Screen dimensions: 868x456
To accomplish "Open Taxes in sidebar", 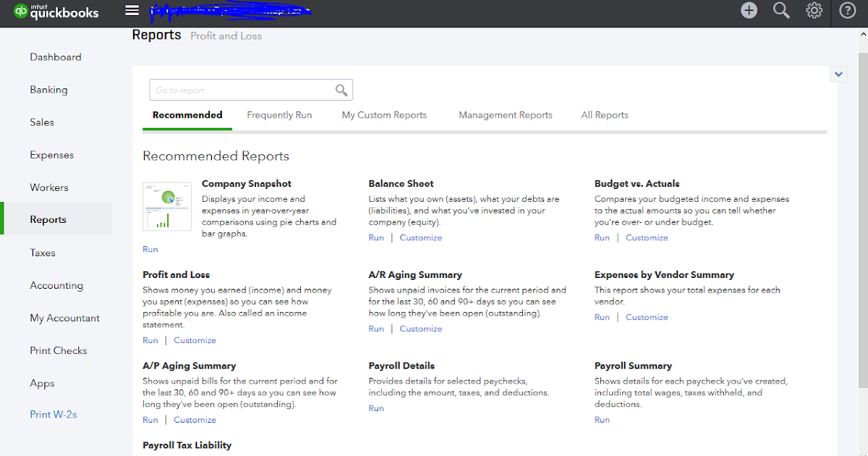I will pos(43,253).
